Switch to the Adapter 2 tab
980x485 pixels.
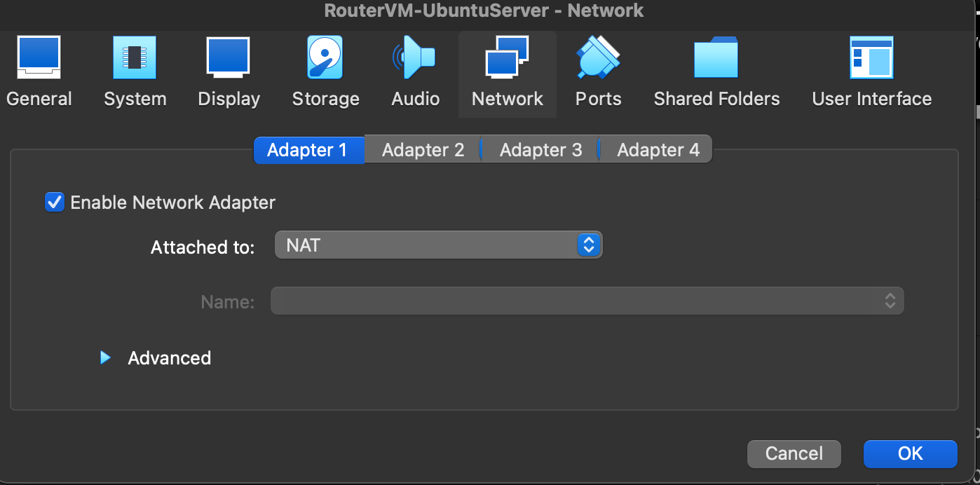(x=423, y=150)
